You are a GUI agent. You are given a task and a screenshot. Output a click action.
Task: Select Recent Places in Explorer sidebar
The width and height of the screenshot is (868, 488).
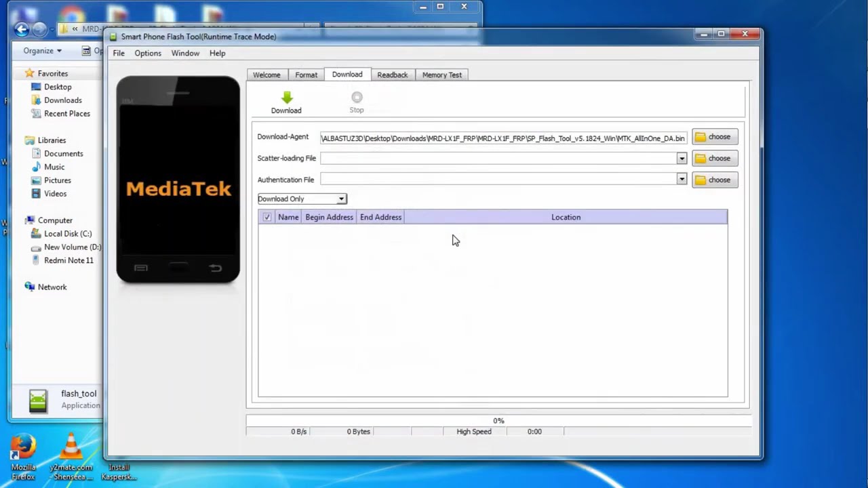[67, 114]
